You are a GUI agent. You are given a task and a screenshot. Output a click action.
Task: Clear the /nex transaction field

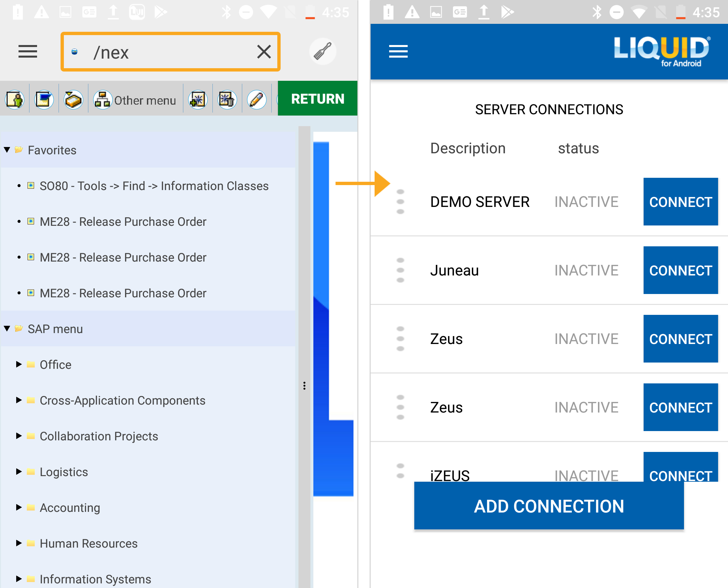(x=264, y=52)
